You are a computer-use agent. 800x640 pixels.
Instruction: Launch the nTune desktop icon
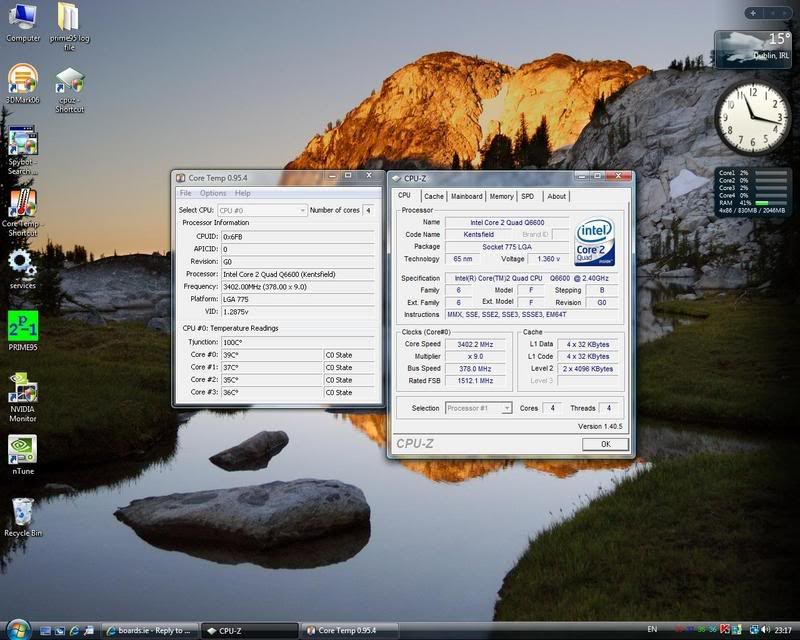(x=22, y=455)
